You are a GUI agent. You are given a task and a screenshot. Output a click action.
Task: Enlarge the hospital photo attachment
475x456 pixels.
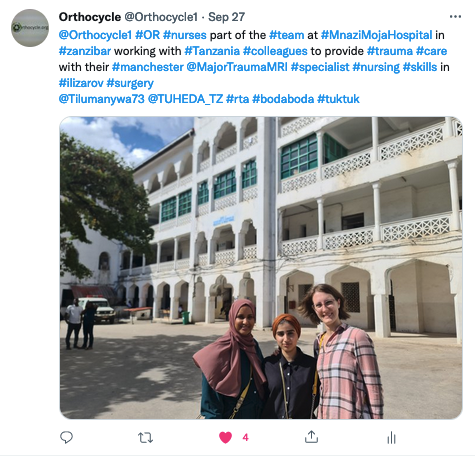click(x=261, y=268)
